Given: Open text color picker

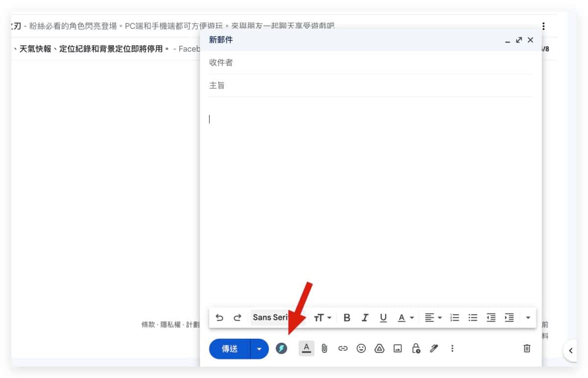Looking at the screenshot, I should [x=406, y=318].
